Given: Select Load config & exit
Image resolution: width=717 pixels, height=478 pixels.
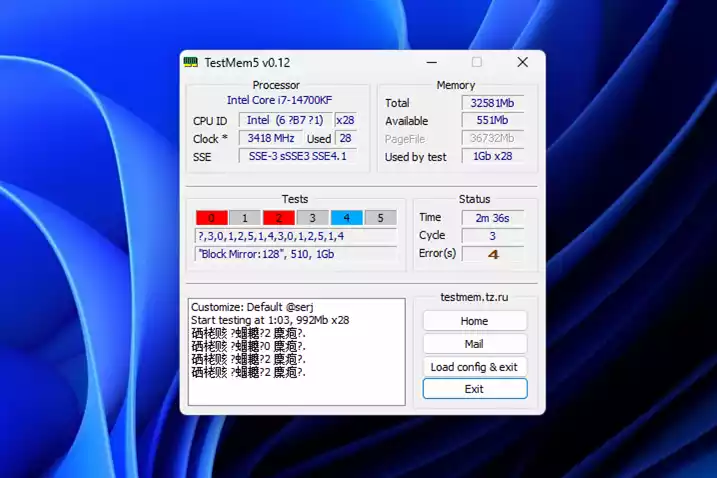Looking at the screenshot, I should coord(475,367).
